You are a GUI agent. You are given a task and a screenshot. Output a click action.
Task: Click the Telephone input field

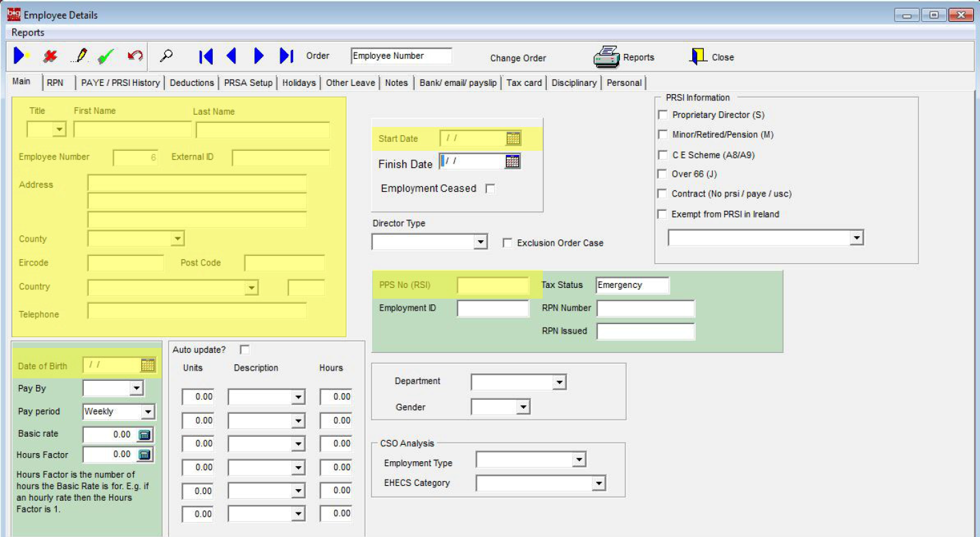(x=197, y=311)
